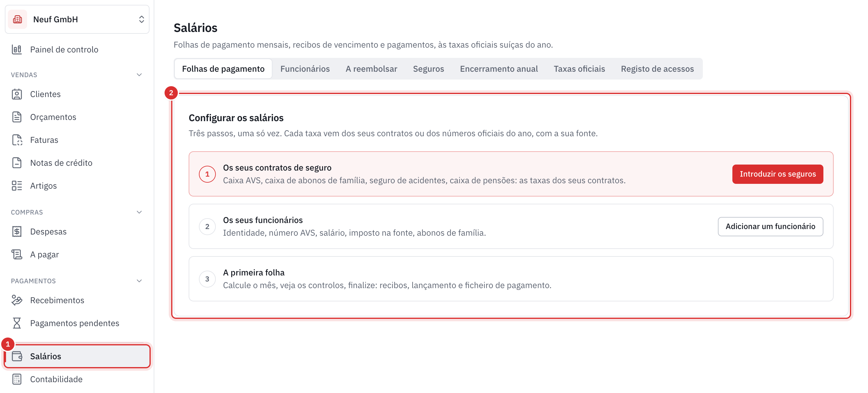The width and height of the screenshot is (868, 393).
Task: Click the Orçamentos document icon
Action: [x=17, y=117]
